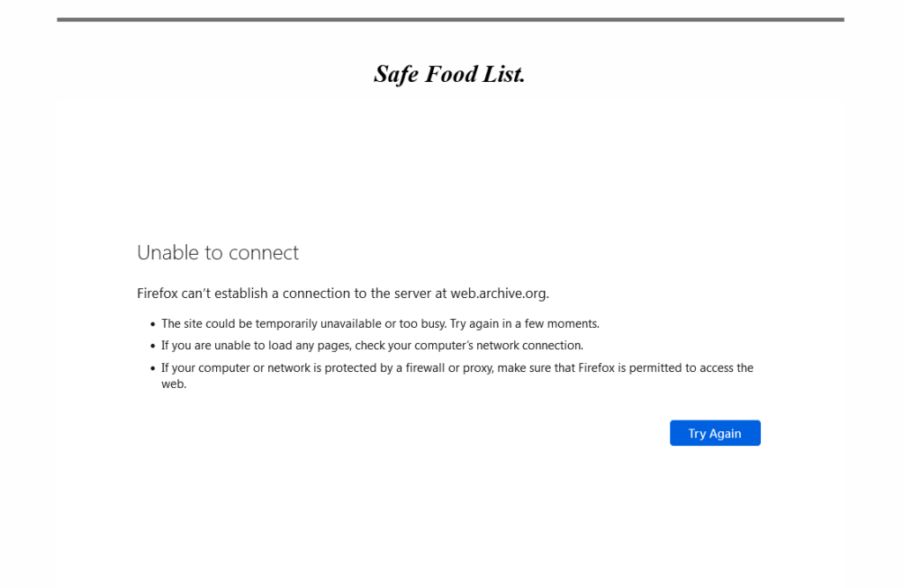Click the bullet about site temporarily unavailable
This screenshot has height=588, width=903.
point(380,324)
